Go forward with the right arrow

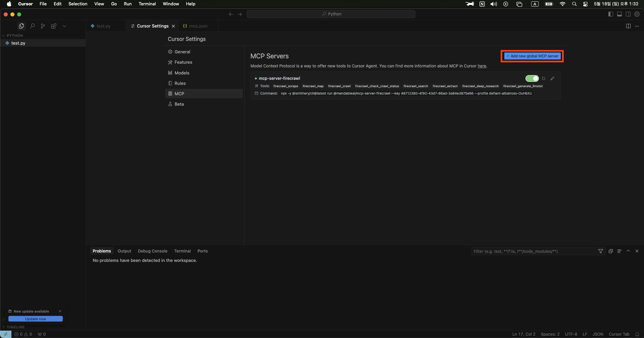point(240,14)
